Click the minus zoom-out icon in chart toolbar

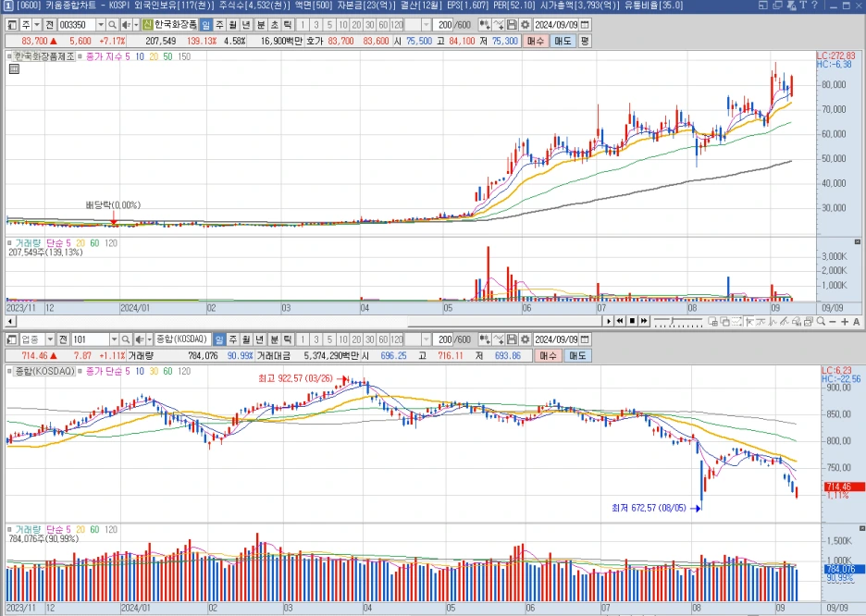click(x=833, y=321)
